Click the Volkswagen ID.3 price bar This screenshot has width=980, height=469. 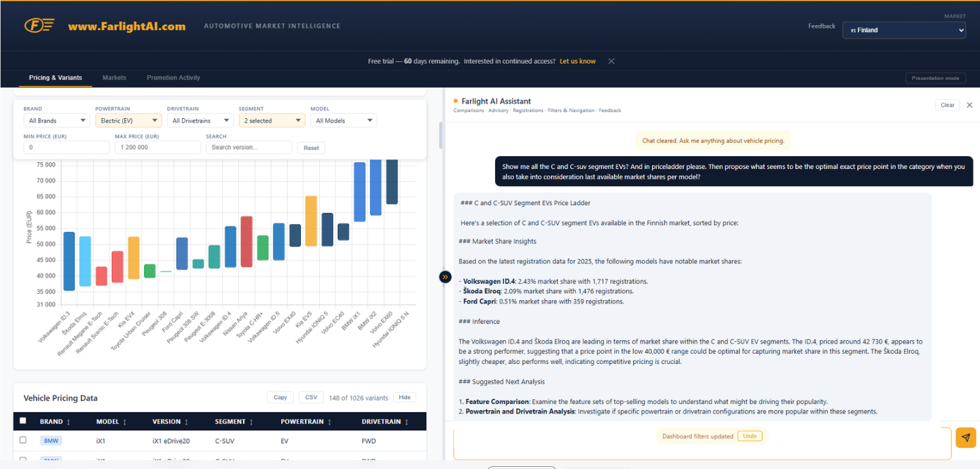69,261
